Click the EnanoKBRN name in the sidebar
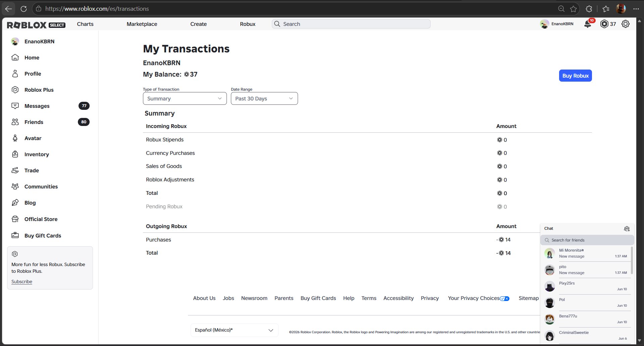 point(39,41)
